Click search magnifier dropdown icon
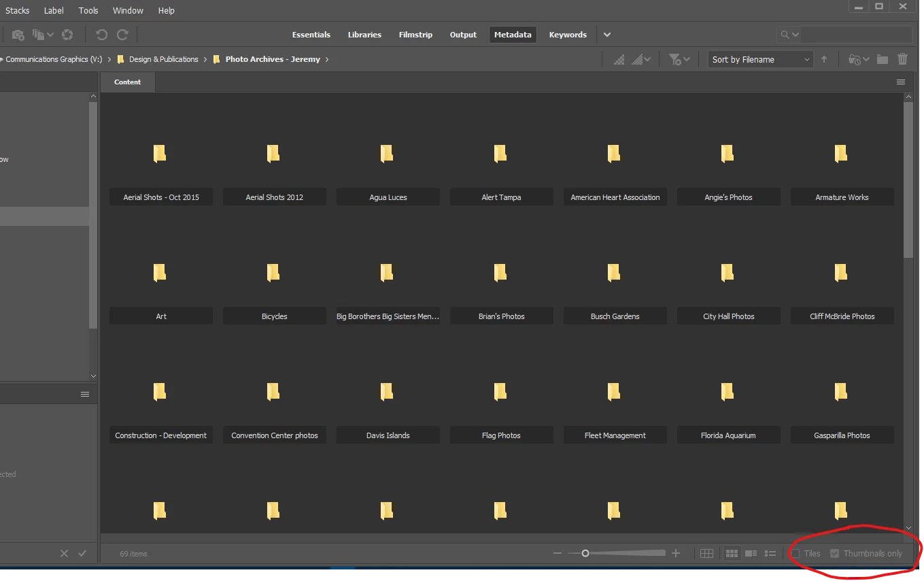This screenshot has height=581, width=924. point(789,35)
